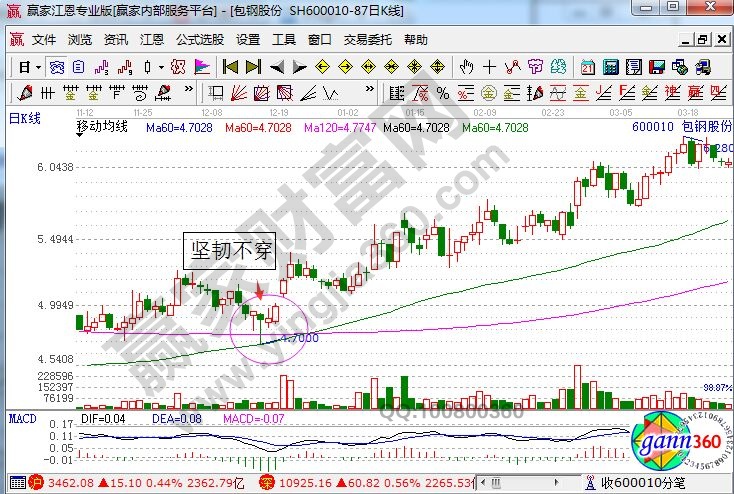Open the period type dropdown arrow

click(x=38, y=67)
